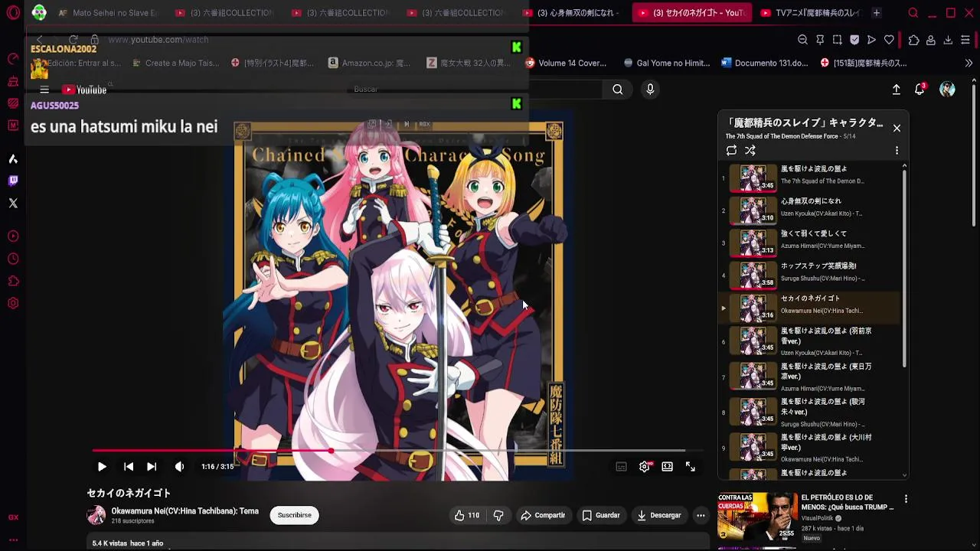
Task: Open YouTube hamburger guide menu
Action: click(44, 90)
